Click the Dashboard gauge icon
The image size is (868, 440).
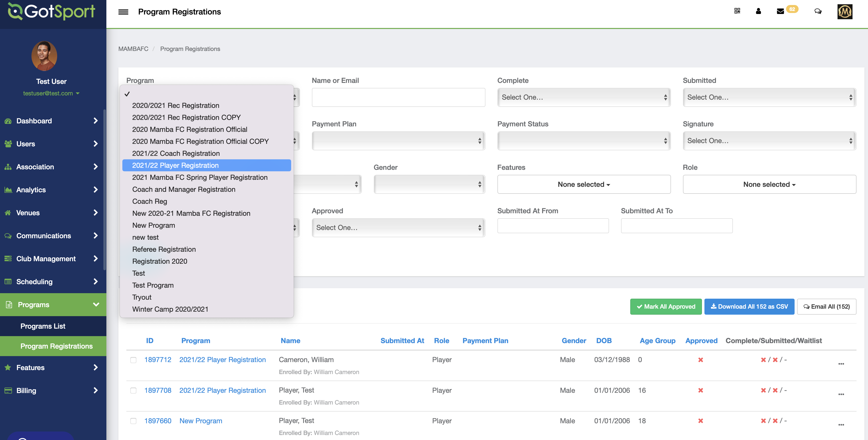pyautogui.click(x=8, y=121)
